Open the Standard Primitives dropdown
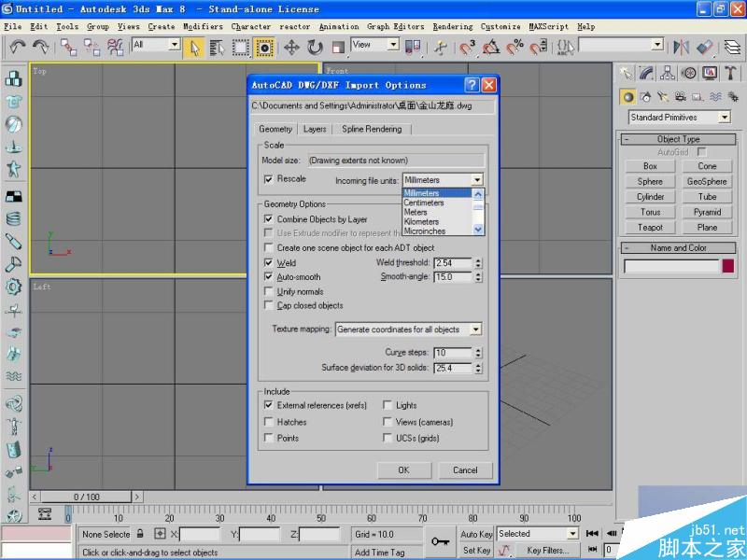The width and height of the screenshot is (747, 560). coord(725,117)
